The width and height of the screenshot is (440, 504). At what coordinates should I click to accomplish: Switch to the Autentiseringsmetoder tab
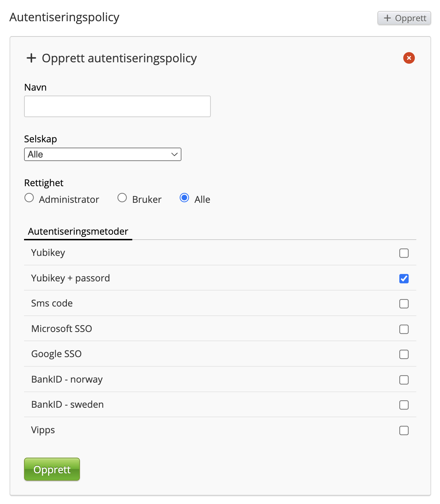[x=78, y=231]
